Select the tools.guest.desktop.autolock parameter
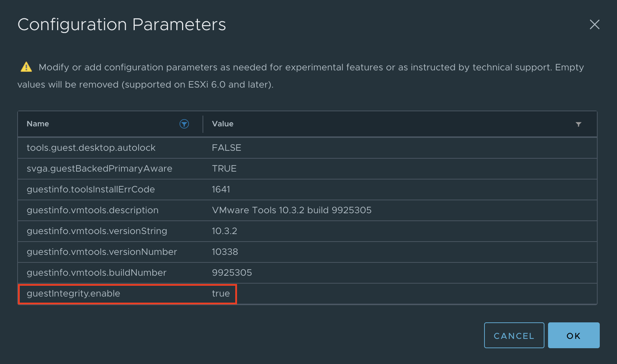 pos(91,148)
